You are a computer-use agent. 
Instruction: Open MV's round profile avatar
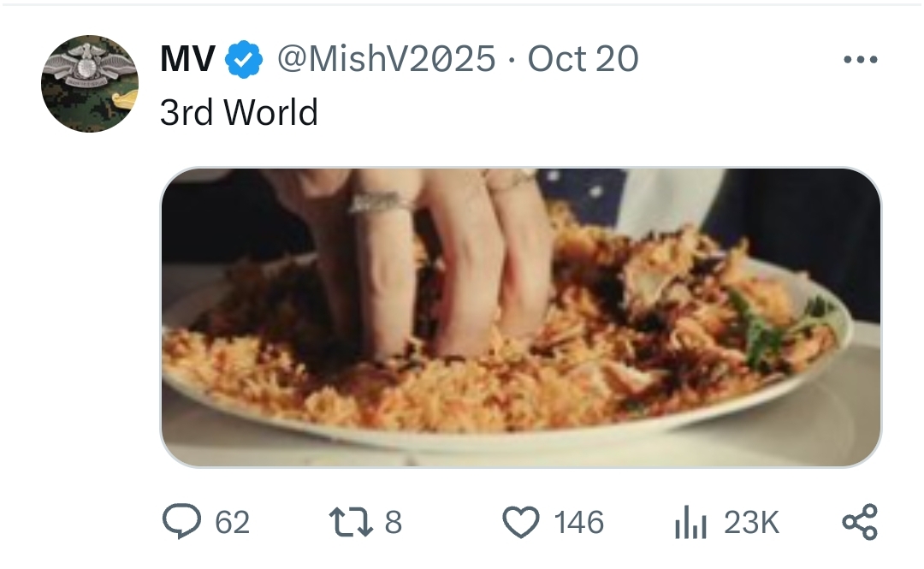click(90, 84)
